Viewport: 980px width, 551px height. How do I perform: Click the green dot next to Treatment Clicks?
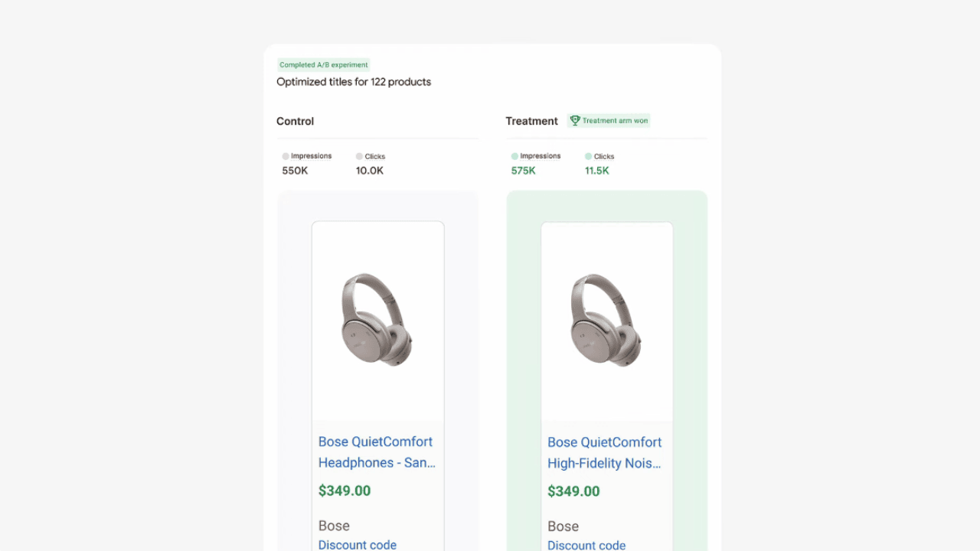(x=588, y=156)
